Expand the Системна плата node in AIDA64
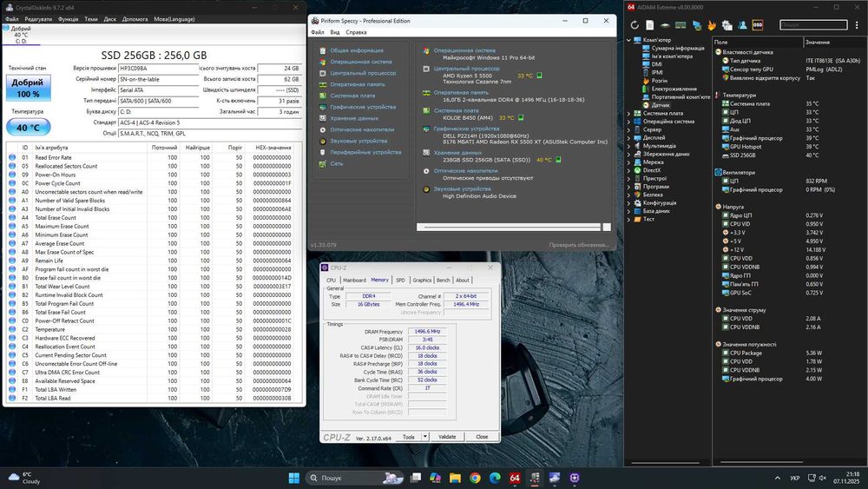This screenshot has height=489, width=868. [x=628, y=113]
